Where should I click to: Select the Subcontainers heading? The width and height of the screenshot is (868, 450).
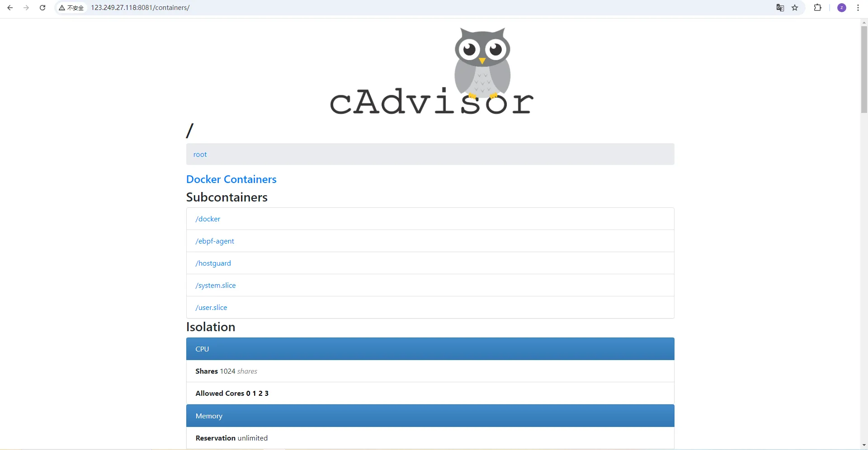click(227, 197)
